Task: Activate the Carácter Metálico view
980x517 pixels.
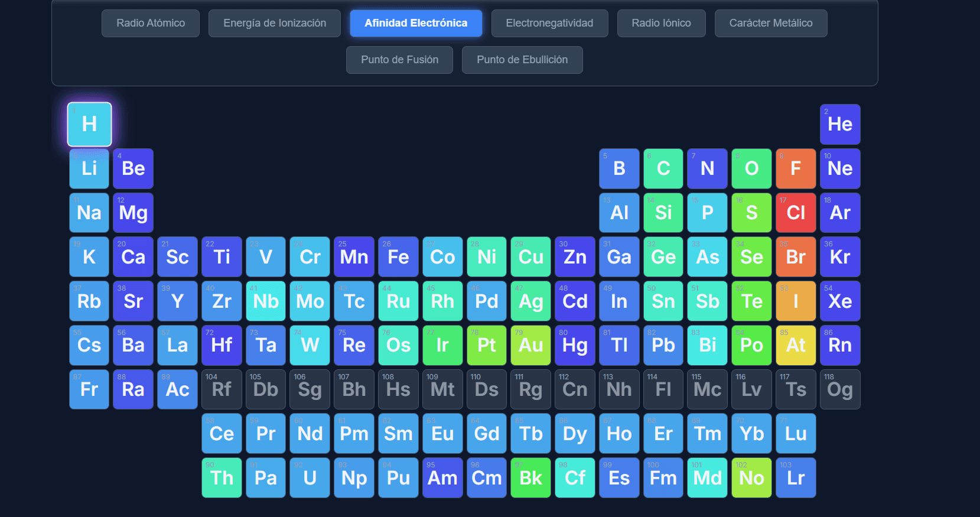Action: [x=770, y=23]
